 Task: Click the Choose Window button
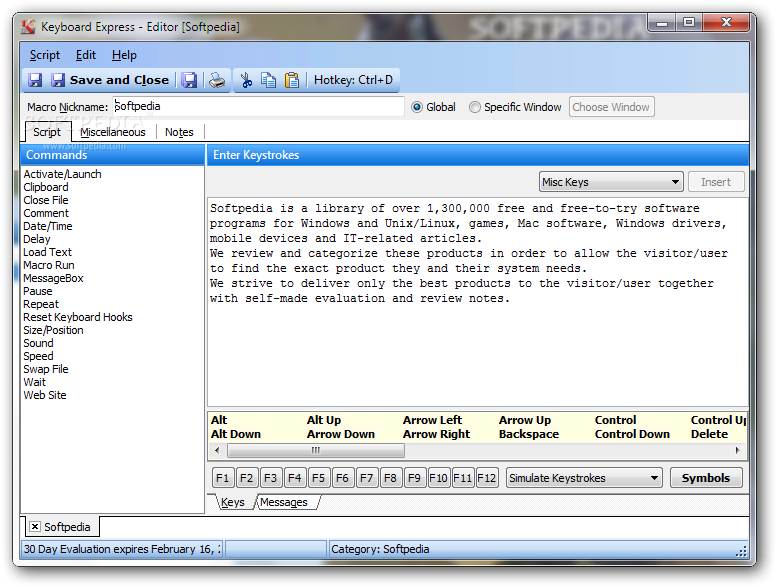point(611,107)
